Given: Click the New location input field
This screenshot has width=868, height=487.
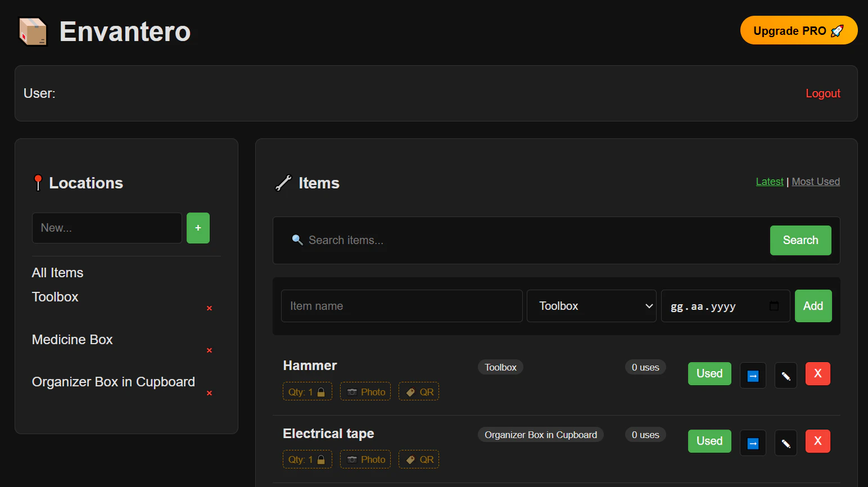Looking at the screenshot, I should 107,228.
